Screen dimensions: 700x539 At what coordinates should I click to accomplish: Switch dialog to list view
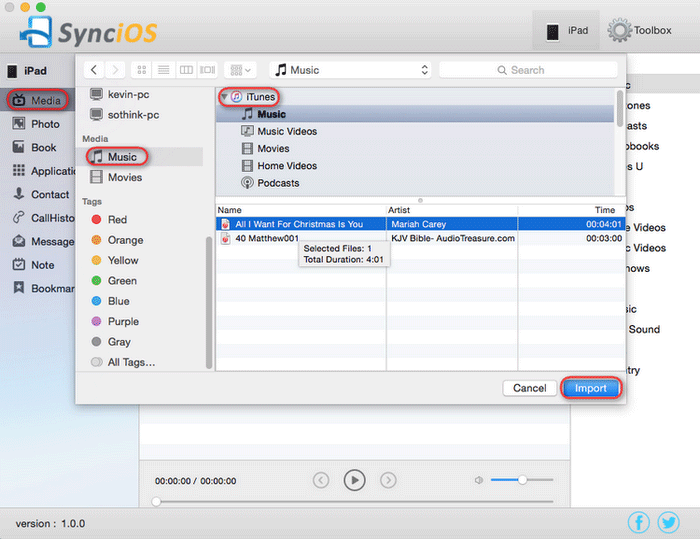[163, 70]
